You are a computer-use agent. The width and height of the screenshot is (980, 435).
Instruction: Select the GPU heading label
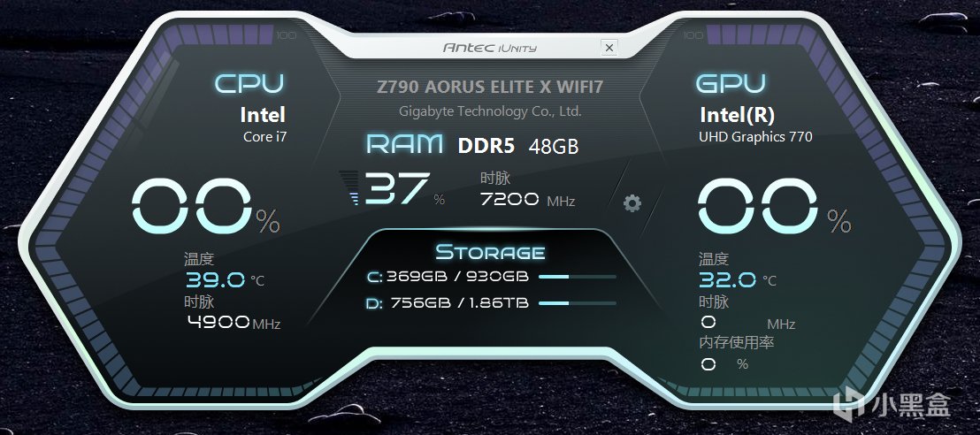731,84
